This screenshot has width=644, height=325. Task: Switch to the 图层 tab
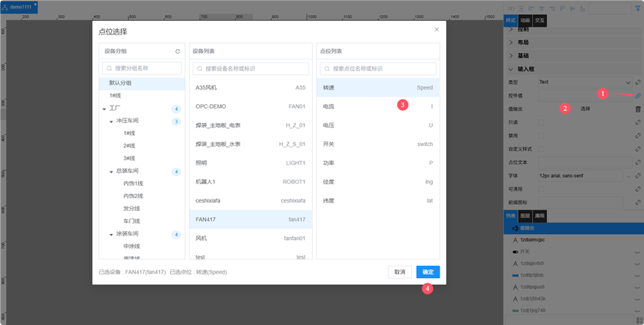pos(525,215)
